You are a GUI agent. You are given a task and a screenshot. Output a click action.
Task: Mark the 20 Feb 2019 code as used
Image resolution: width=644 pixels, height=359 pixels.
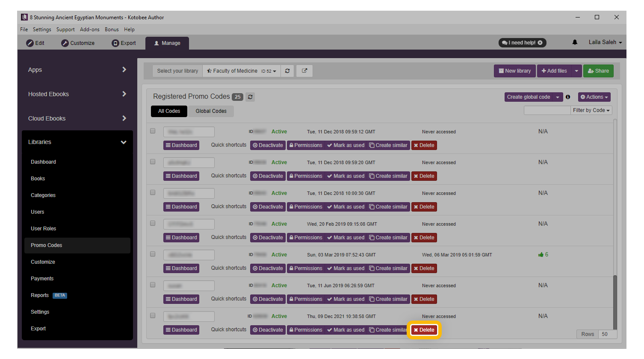click(x=346, y=238)
